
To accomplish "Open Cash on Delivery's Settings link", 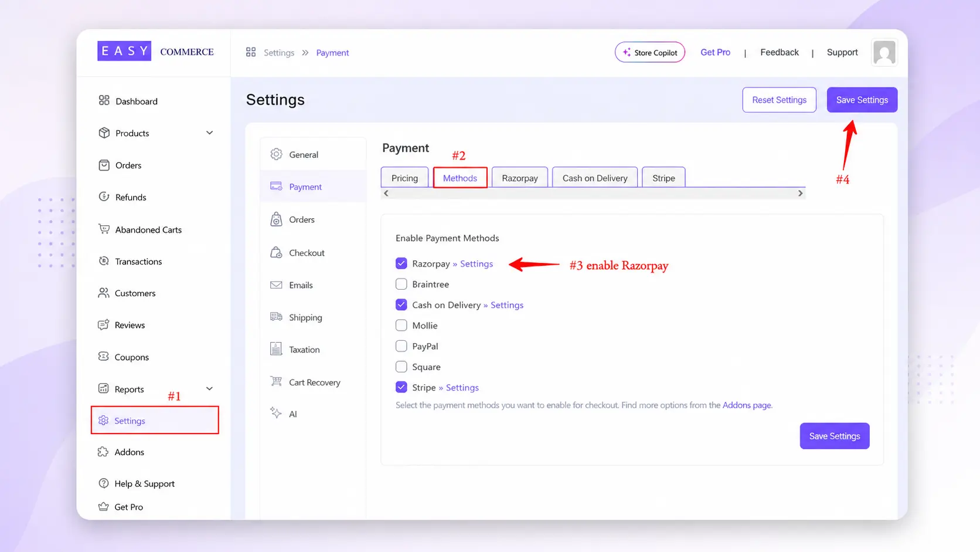I will pos(507,304).
